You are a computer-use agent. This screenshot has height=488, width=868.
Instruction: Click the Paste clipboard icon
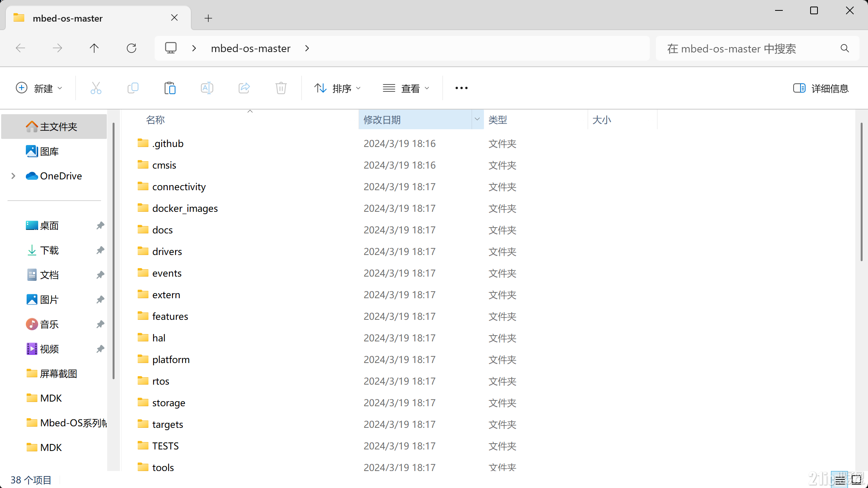click(170, 88)
